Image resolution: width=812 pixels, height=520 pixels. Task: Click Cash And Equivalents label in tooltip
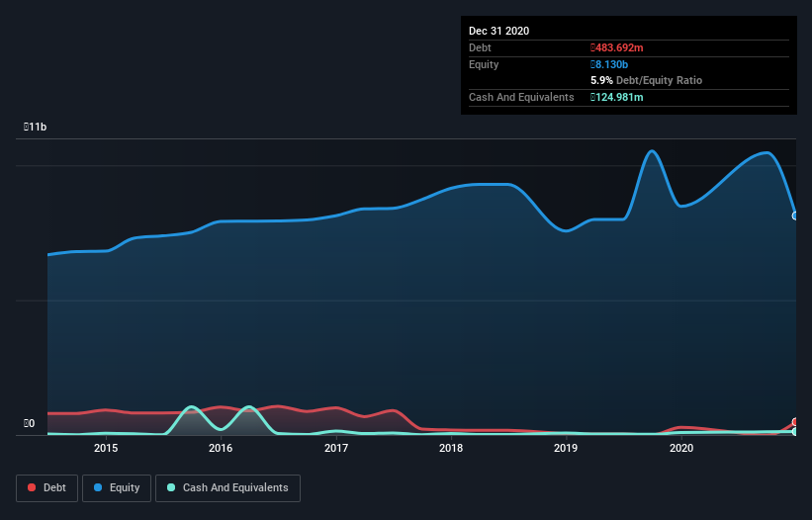521,97
